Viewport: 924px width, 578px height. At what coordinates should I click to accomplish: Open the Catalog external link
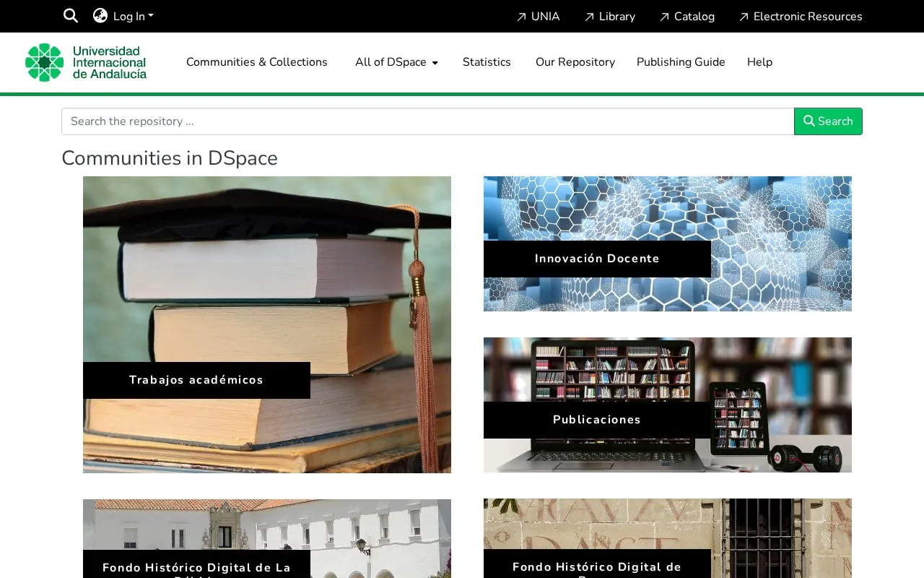click(687, 17)
